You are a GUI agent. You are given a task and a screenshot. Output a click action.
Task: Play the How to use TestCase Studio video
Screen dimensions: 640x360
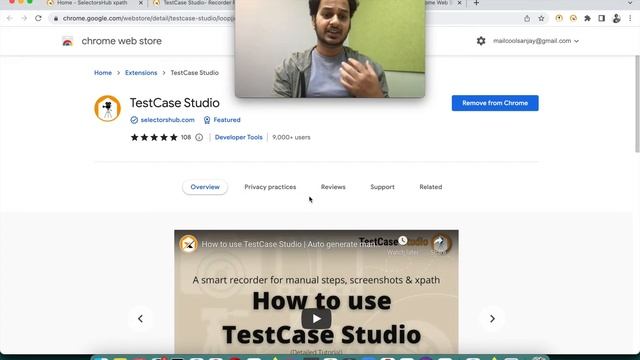316,318
